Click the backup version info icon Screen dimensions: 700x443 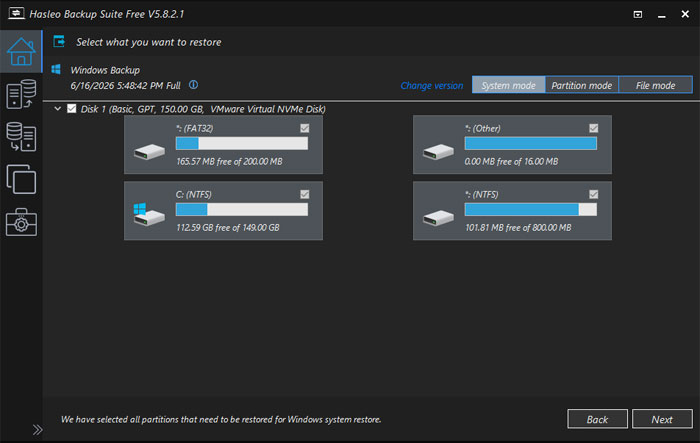[x=193, y=85]
